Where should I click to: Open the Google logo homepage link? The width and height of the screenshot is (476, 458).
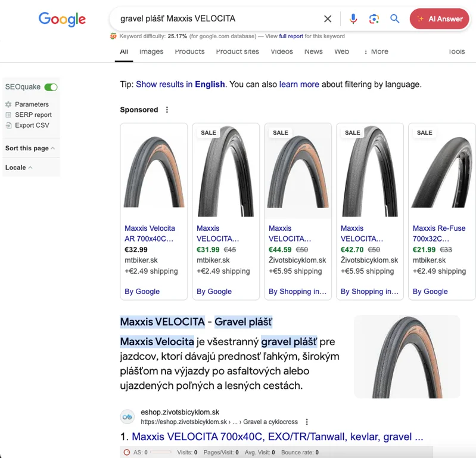pos(62,19)
